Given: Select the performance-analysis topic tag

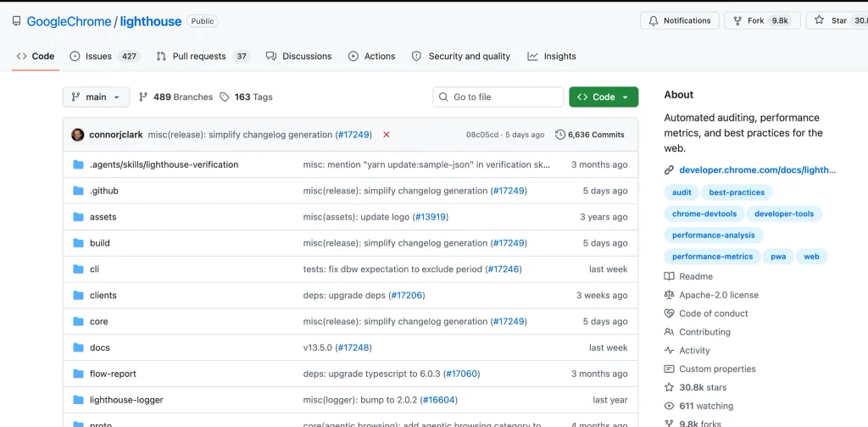Looking at the screenshot, I should 714,235.
